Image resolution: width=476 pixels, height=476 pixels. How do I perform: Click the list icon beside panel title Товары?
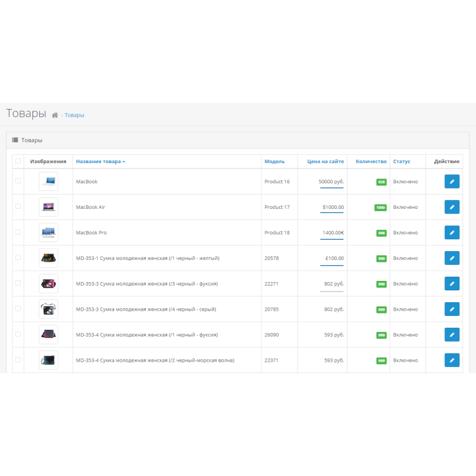(x=14, y=140)
